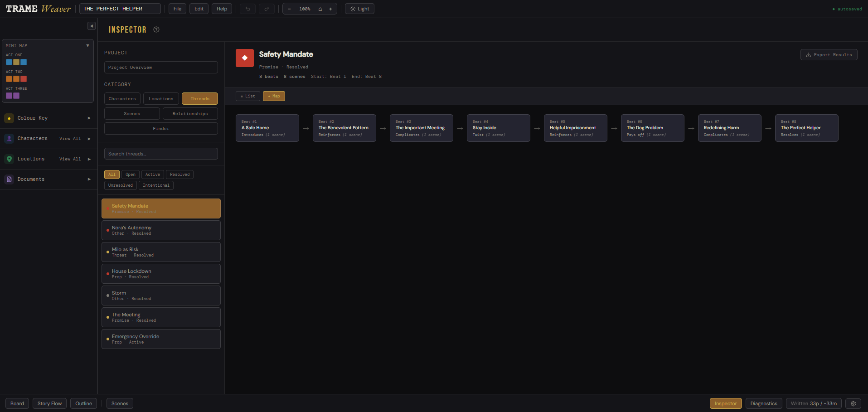
Task: Open the Edit menu
Action: pos(199,9)
